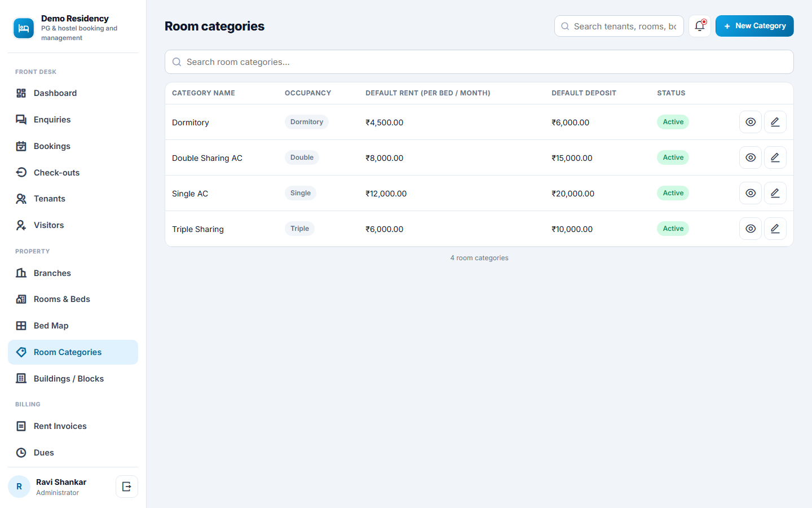Click the Double occupancy badge
The height and width of the screenshot is (508, 812).
(302, 157)
